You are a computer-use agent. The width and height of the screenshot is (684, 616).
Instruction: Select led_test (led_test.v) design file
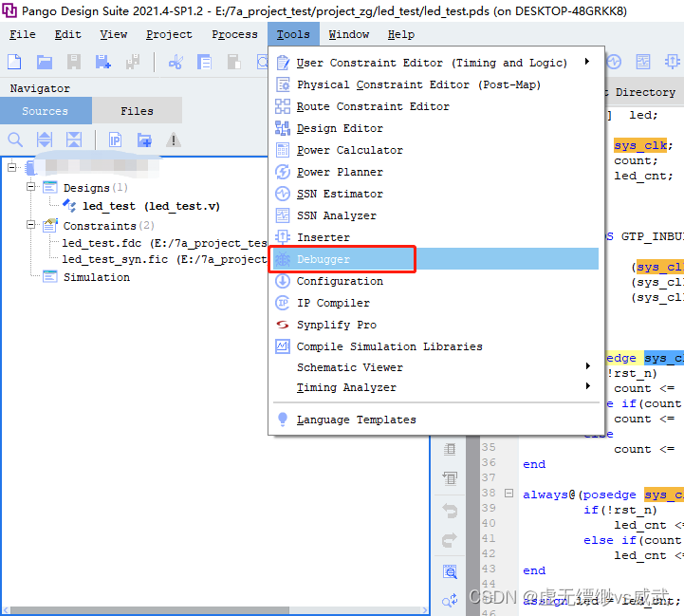click(151, 206)
